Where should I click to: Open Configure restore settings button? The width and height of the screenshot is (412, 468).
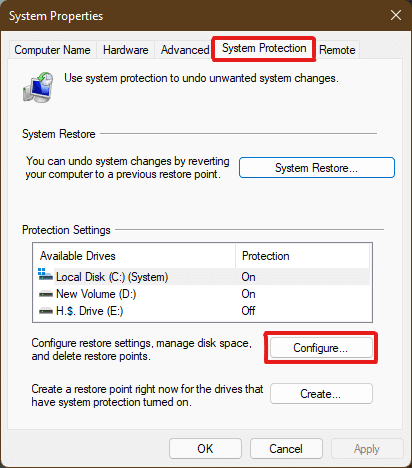click(321, 348)
